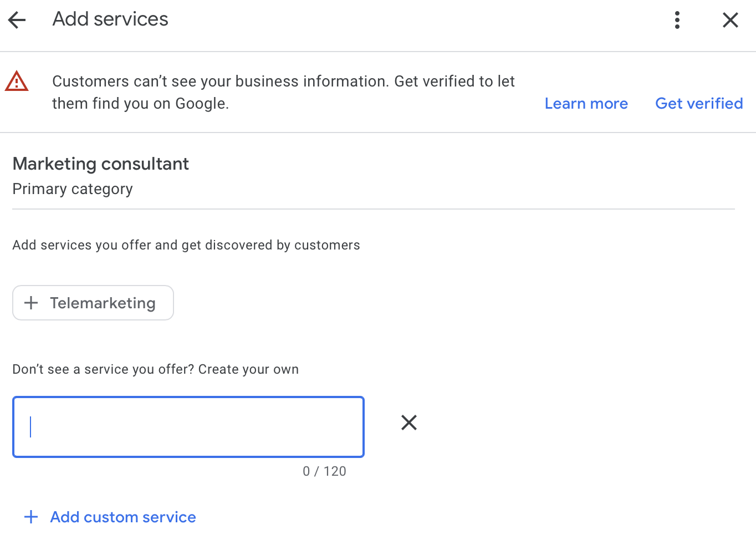756x560 pixels.
Task: Select the Primary category label
Action: (73, 189)
